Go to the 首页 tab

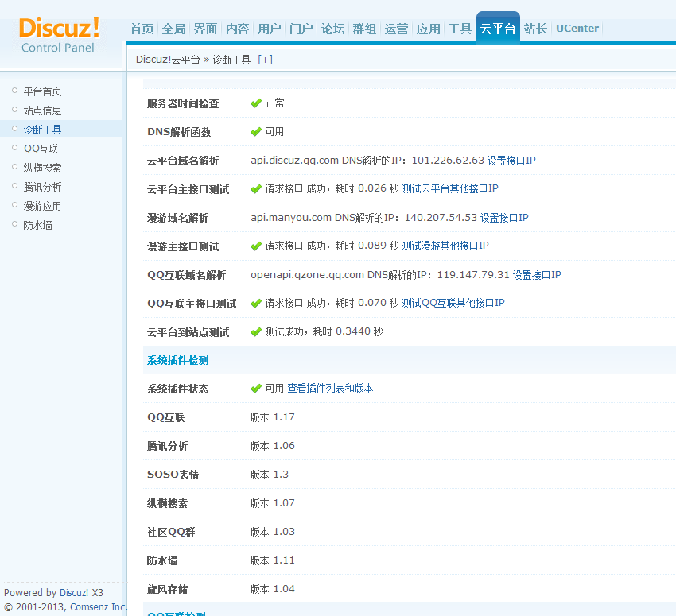pos(142,29)
